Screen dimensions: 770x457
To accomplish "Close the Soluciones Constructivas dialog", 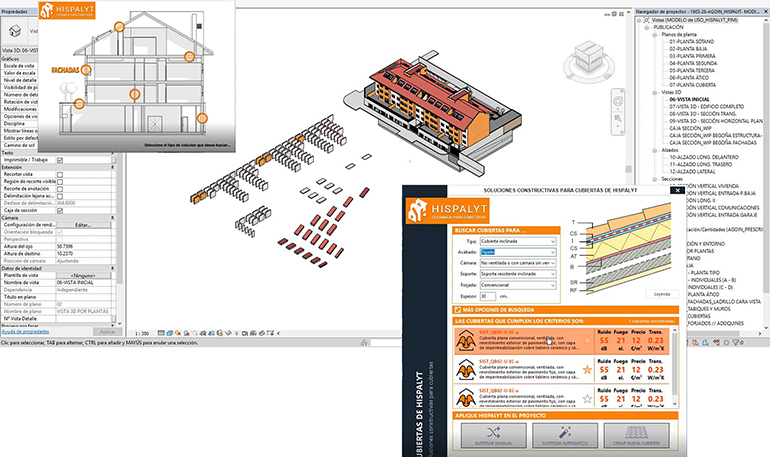I will click(678, 190).
